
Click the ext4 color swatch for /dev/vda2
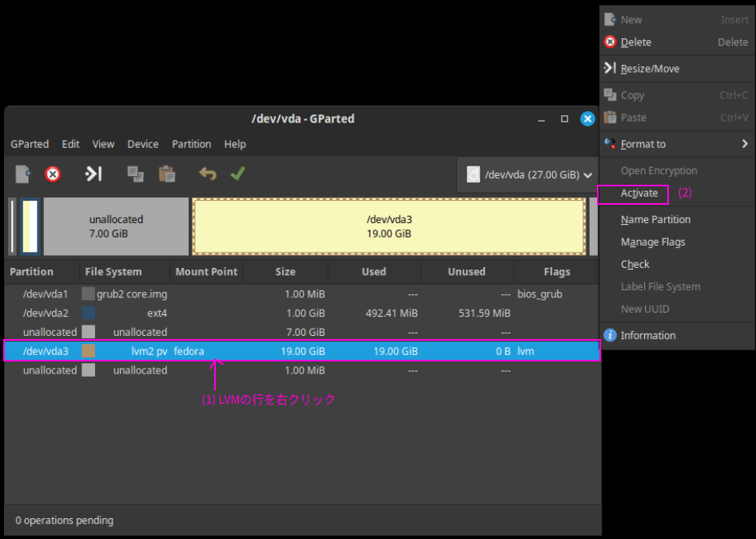[x=88, y=313]
